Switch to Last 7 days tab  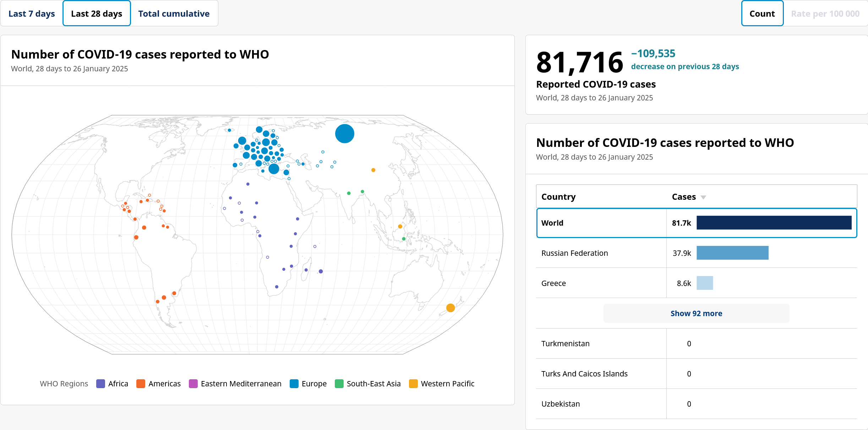(32, 13)
